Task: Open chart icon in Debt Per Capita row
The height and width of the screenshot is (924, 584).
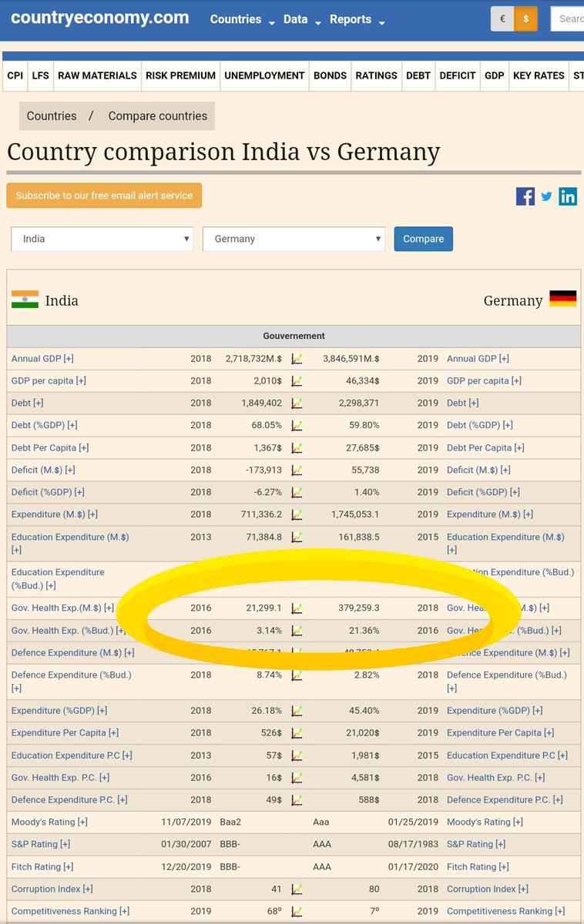Action: pos(297,448)
